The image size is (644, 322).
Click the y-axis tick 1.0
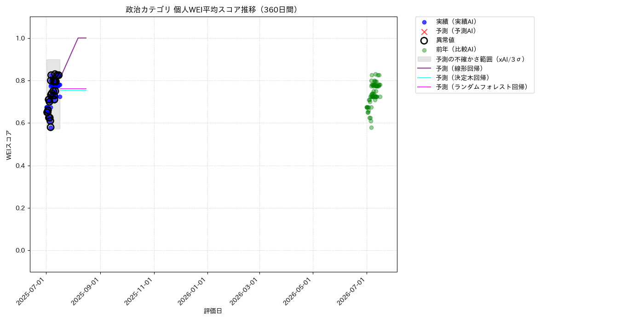tap(20, 38)
